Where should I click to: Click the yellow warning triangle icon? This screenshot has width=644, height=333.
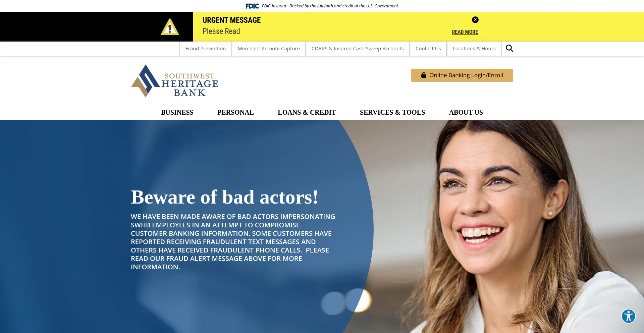pyautogui.click(x=170, y=27)
